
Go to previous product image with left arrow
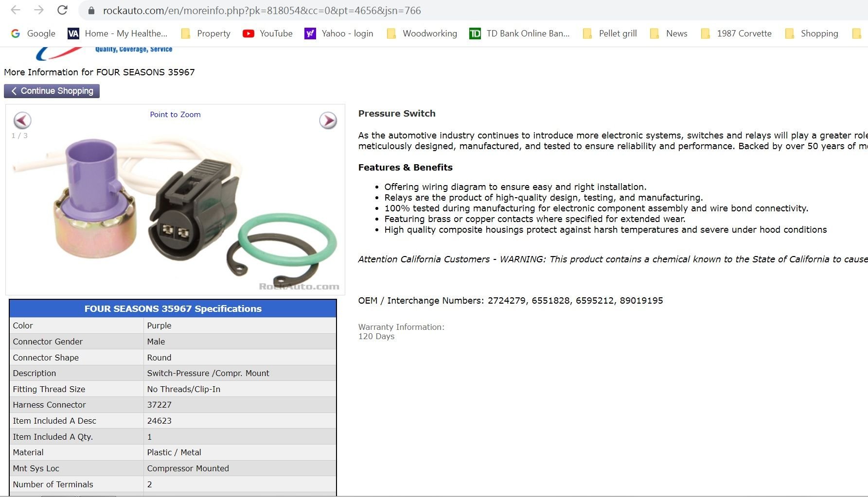point(21,121)
